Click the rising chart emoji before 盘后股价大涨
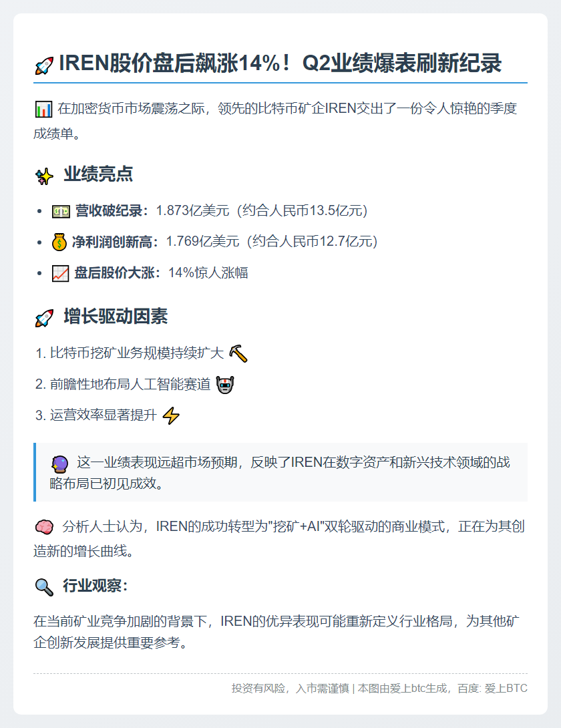 click(60, 273)
